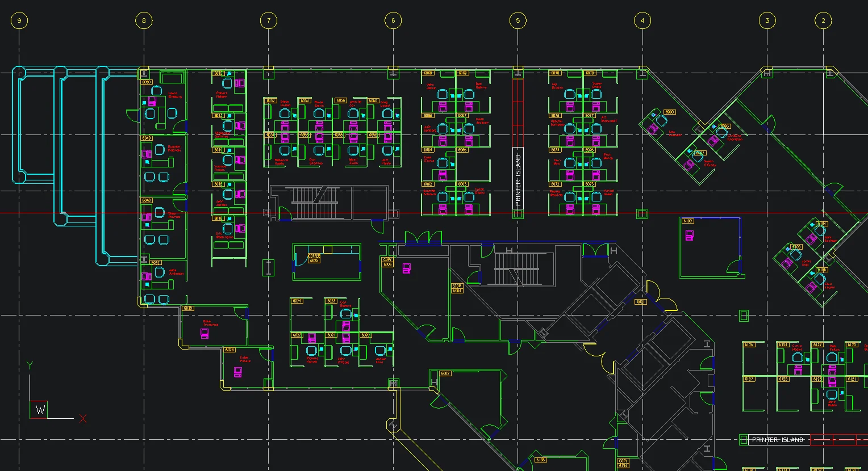Select room tag 6077
Image resolution: width=868 pixels, height=471 pixels.
(x=590, y=116)
